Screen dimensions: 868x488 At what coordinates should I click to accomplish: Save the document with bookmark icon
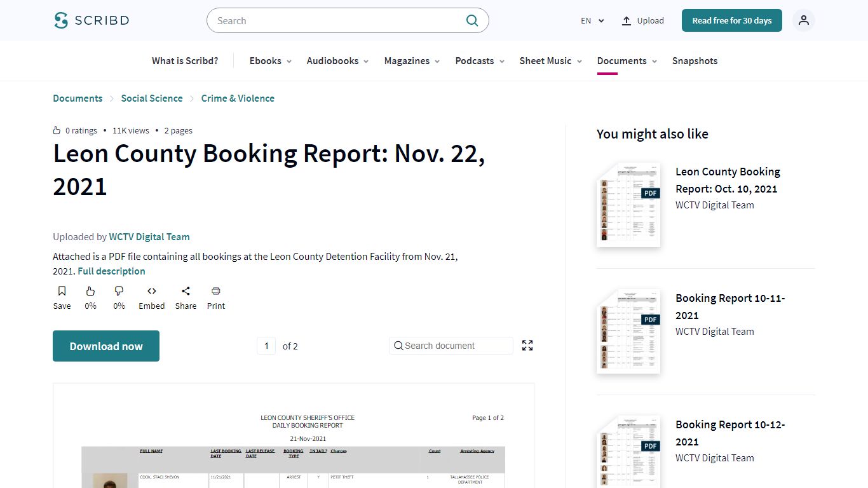pyautogui.click(x=62, y=291)
